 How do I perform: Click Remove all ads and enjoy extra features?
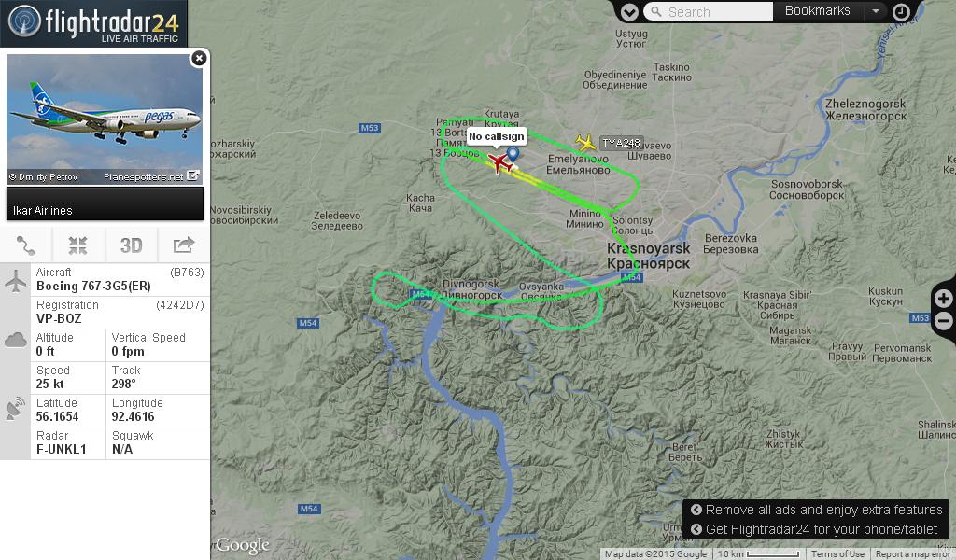[817, 510]
